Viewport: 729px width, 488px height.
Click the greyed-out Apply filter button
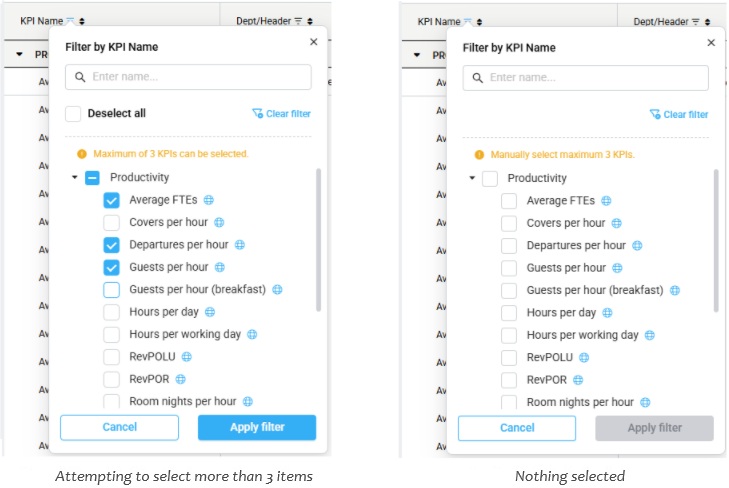pyautogui.click(x=654, y=428)
